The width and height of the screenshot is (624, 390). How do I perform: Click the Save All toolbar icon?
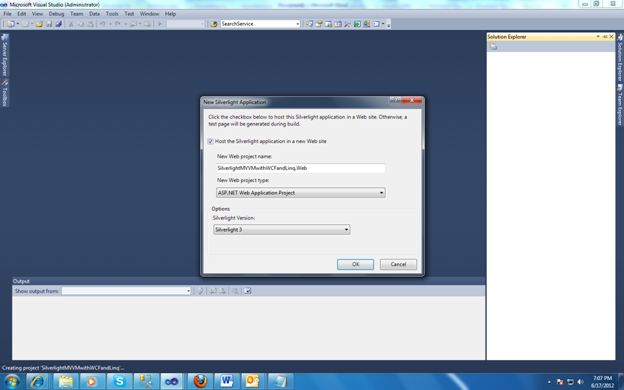[58, 24]
